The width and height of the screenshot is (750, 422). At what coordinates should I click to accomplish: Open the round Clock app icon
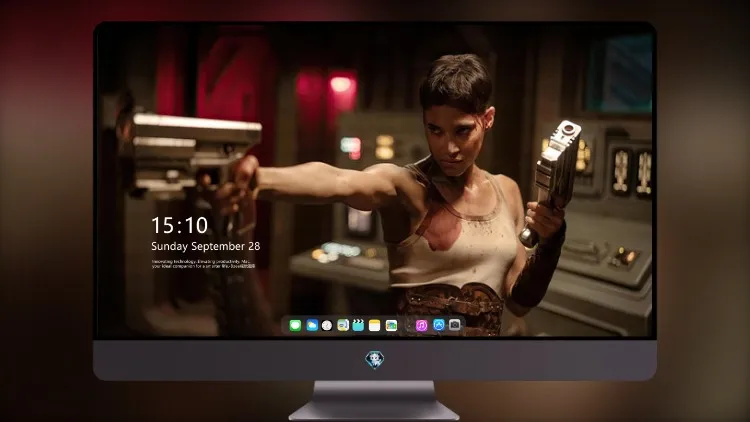(x=327, y=325)
